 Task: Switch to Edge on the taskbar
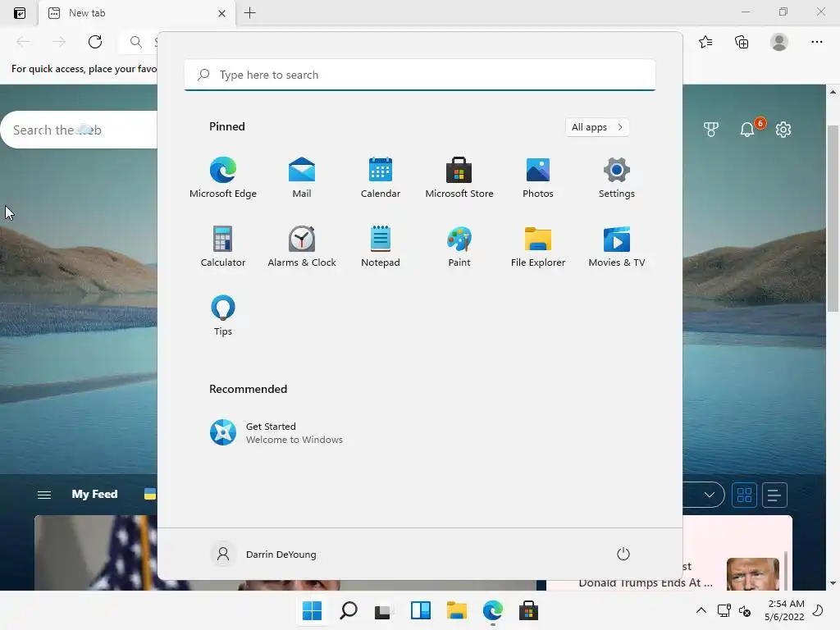click(x=493, y=610)
